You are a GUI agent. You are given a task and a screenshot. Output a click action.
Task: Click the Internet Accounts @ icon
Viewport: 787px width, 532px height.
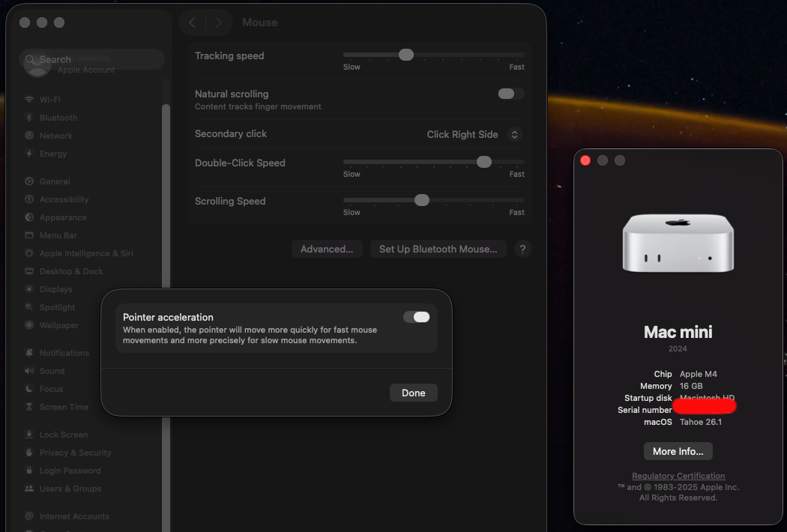point(29,516)
